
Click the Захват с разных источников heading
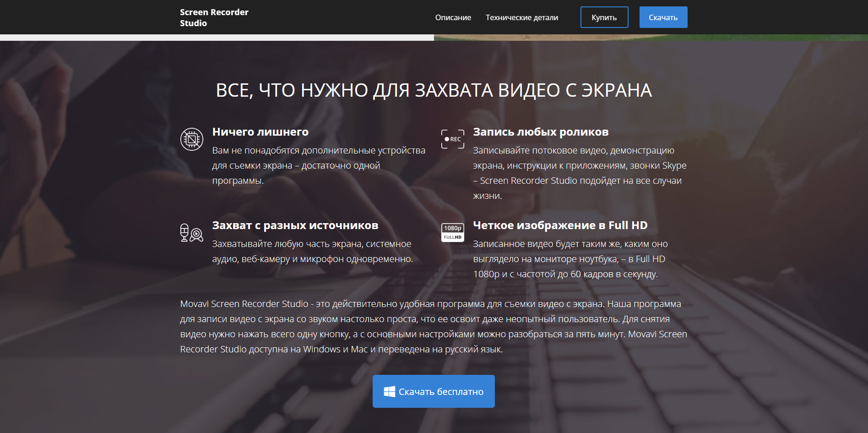(295, 225)
